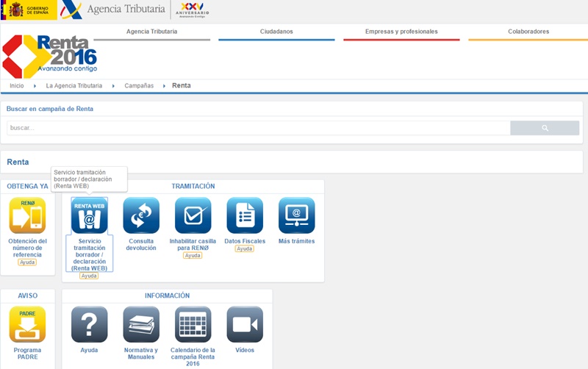The image size is (588, 369).
Task: Click the Más trámites icon
Action: [x=296, y=215]
